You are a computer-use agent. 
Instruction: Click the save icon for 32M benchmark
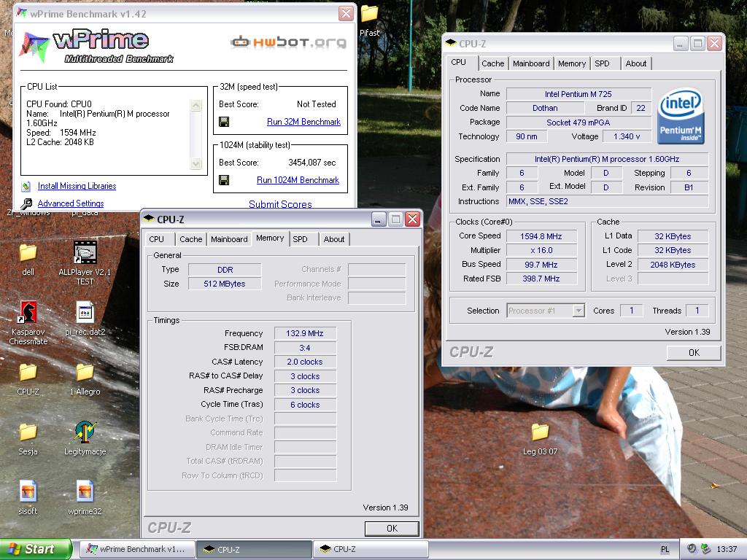224,122
